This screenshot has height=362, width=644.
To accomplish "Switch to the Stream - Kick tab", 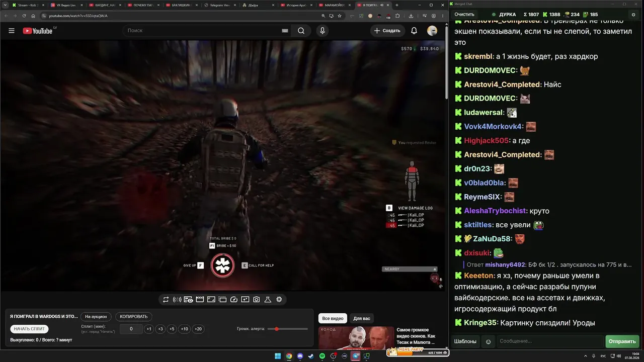I will pyautogui.click(x=29, y=5).
